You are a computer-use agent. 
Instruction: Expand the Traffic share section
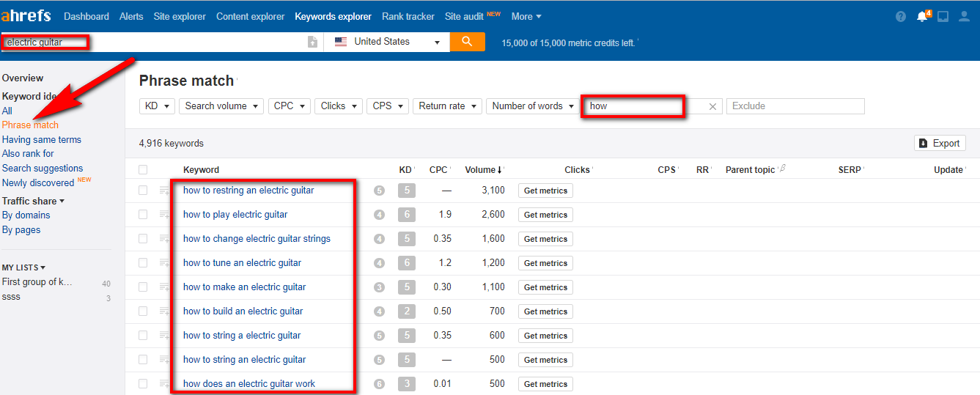33,201
